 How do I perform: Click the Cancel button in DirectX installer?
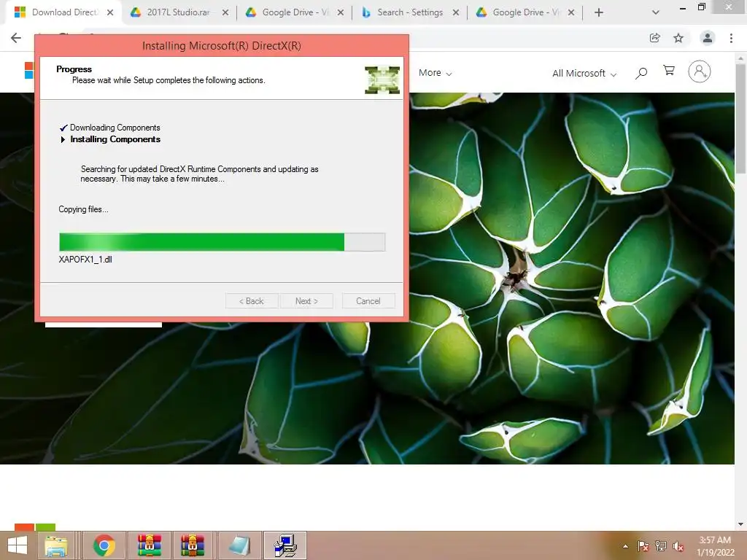tap(368, 301)
